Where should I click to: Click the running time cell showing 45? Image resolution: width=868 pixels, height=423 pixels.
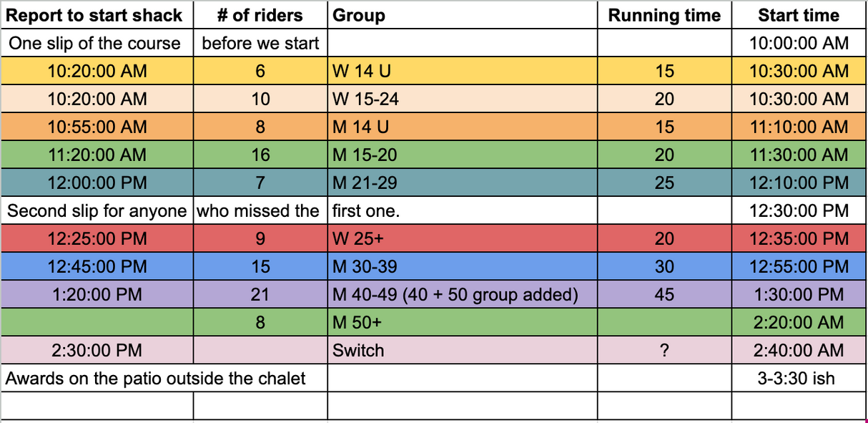[664, 294]
